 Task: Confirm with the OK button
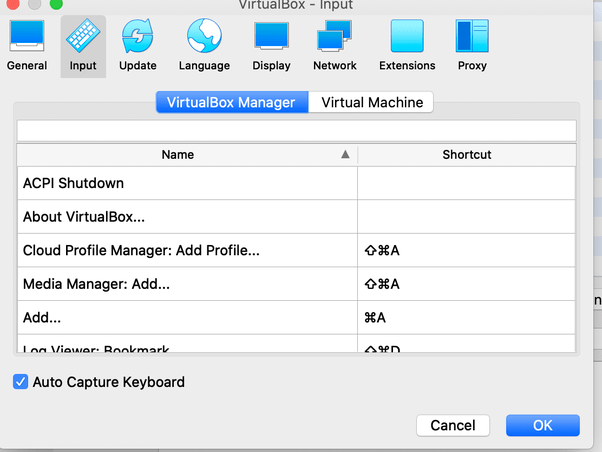(x=542, y=425)
